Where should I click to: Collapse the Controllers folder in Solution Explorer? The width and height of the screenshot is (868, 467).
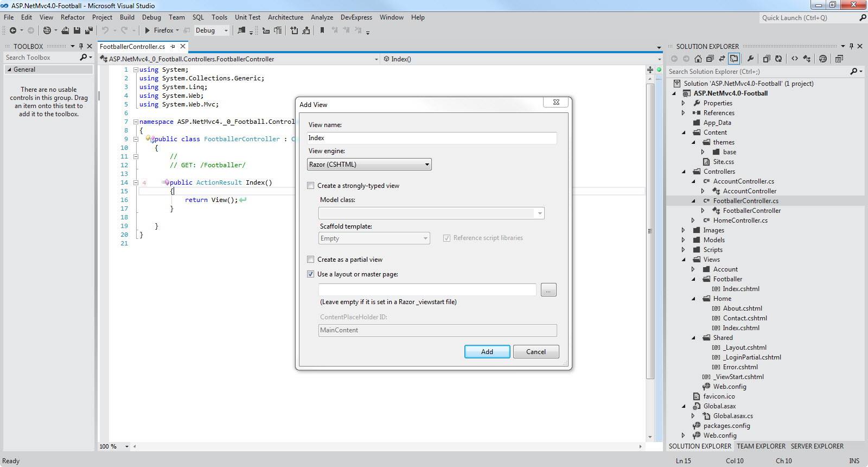(684, 172)
